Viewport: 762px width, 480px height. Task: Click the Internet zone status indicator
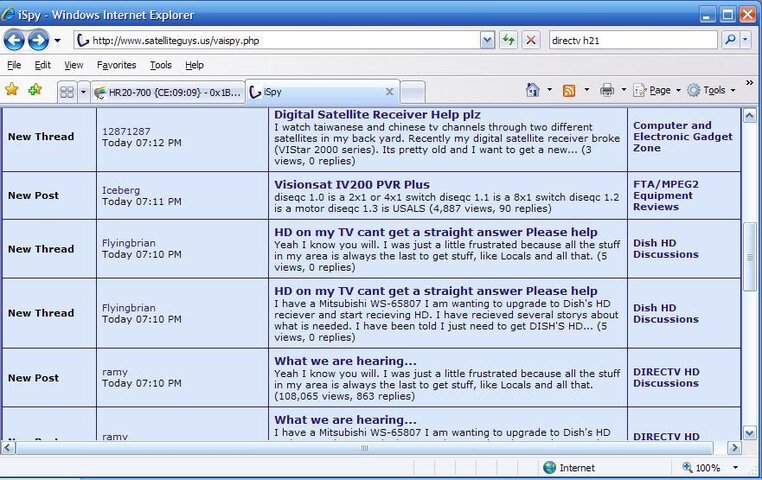[569, 467]
